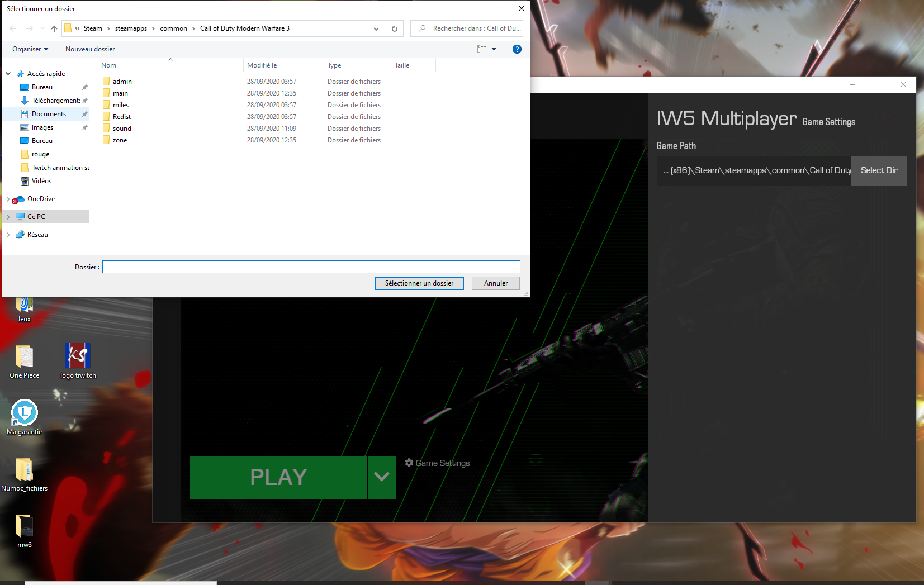The width and height of the screenshot is (924, 585).
Task: Open Accès rapide in navigation pane
Action: [x=46, y=74]
